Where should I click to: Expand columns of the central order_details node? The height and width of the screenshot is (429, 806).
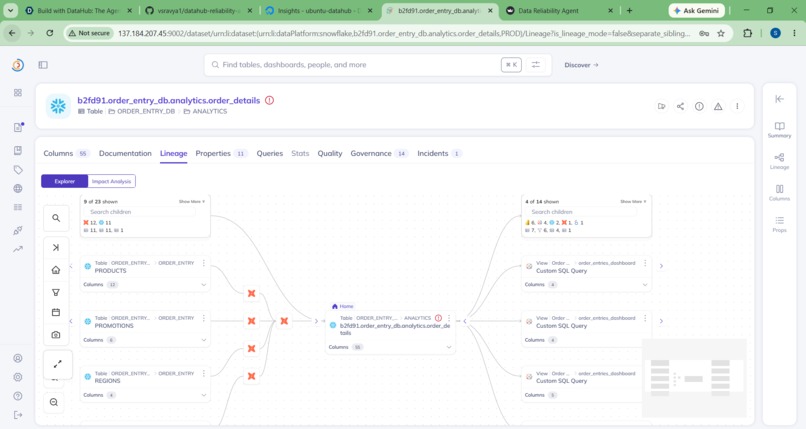(449, 347)
